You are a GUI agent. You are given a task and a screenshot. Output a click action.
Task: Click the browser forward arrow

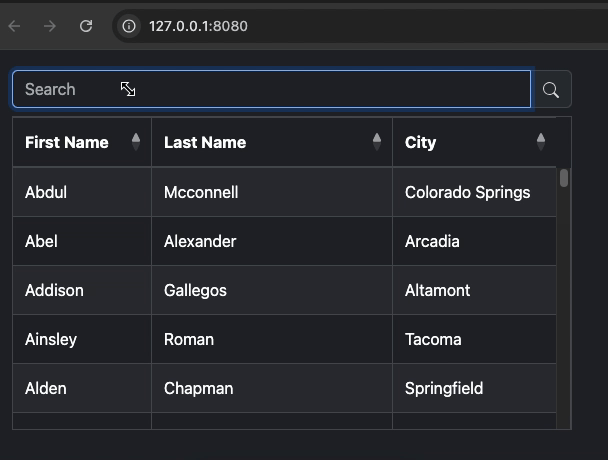pos(50,26)
